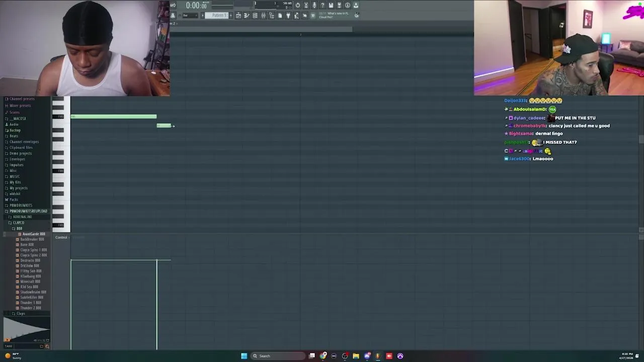Click the sample waveform preview
The image size is (644, 362).
tap(27, 330)
